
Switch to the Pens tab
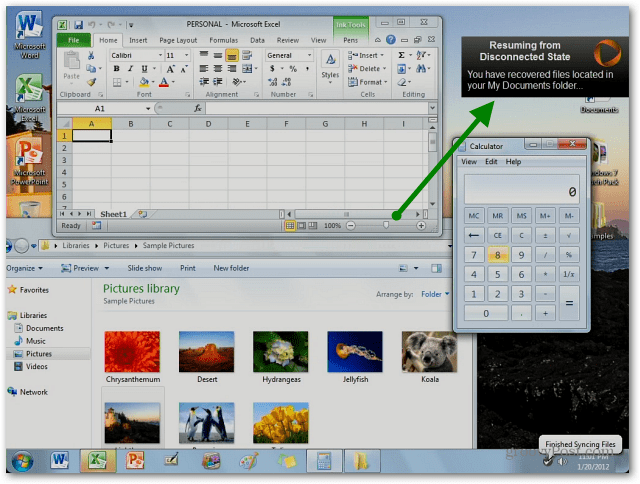click(x=350, y=40)
